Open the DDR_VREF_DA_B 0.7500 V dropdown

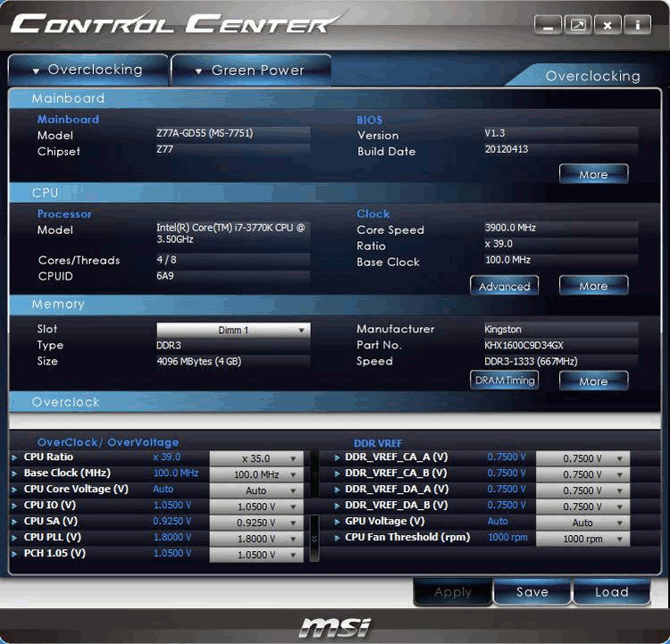(x=582, y=506)
